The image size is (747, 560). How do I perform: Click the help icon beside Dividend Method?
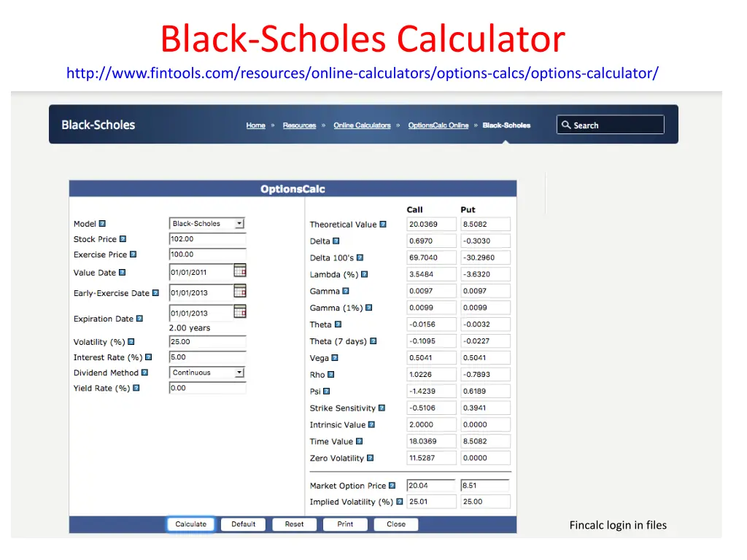[145, 373]
